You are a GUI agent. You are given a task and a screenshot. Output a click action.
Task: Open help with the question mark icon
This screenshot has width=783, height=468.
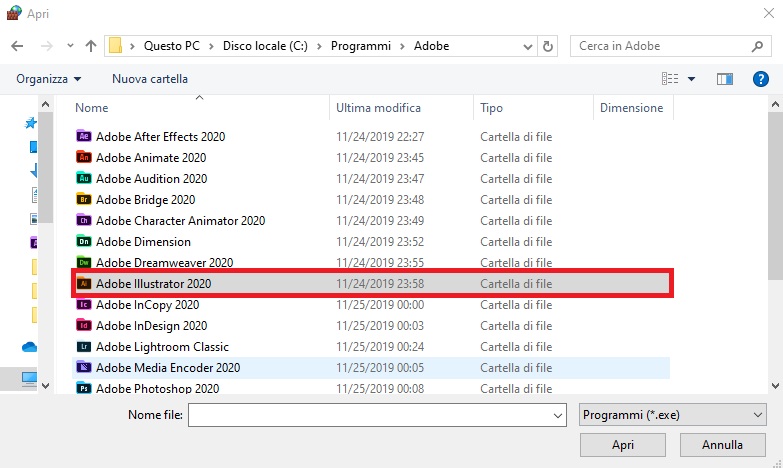[x=761, y=78]
